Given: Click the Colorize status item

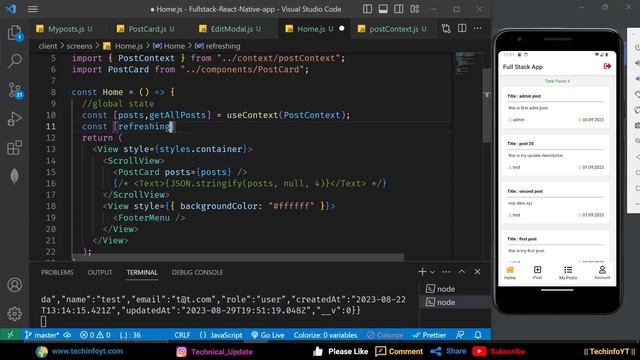Looking at the screenshot, I should (x=385, y=335).
